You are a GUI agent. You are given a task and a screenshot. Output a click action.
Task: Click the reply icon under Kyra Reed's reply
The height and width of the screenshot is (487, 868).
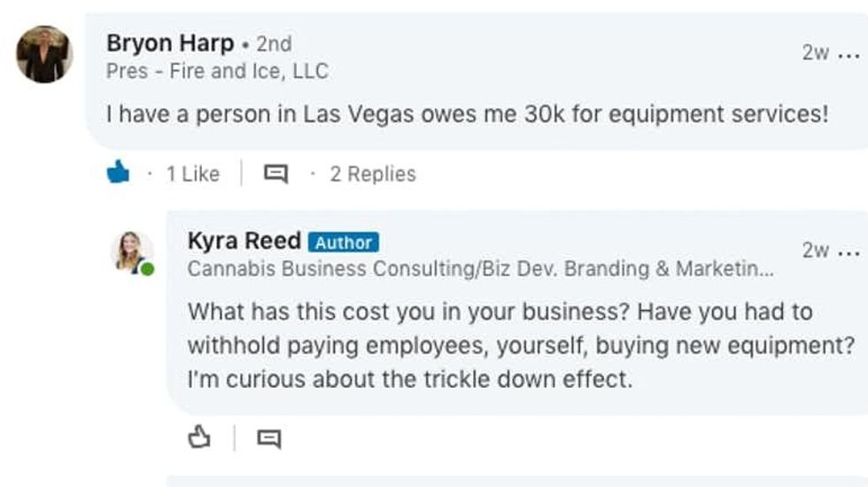click(x=268, y=437)
